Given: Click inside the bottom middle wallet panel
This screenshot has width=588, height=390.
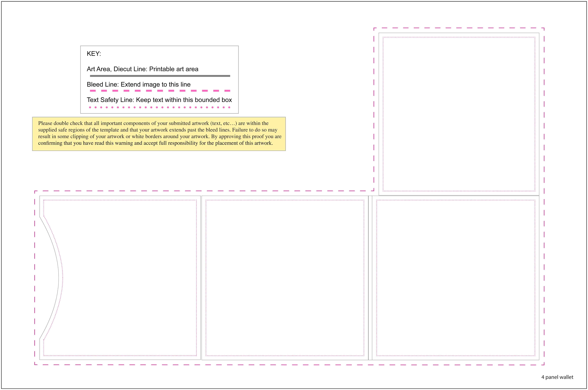Looking at the screenshot, I should pos(285,278).
